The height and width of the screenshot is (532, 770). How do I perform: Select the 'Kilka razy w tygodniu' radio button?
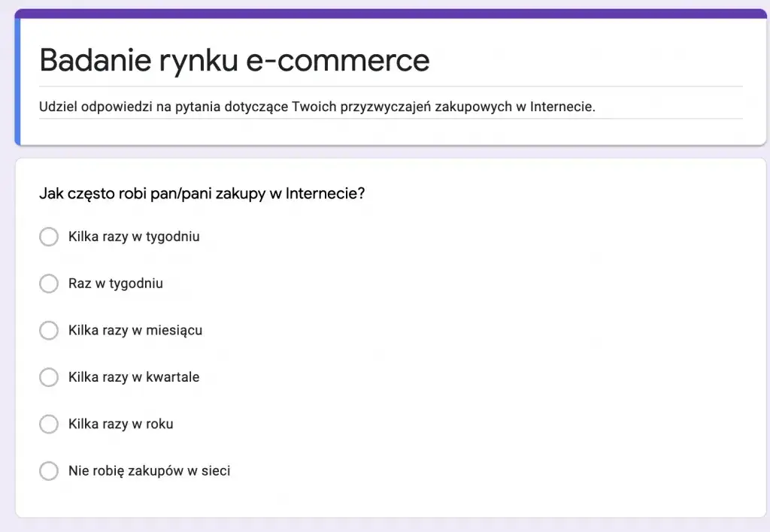click(49, 237)
